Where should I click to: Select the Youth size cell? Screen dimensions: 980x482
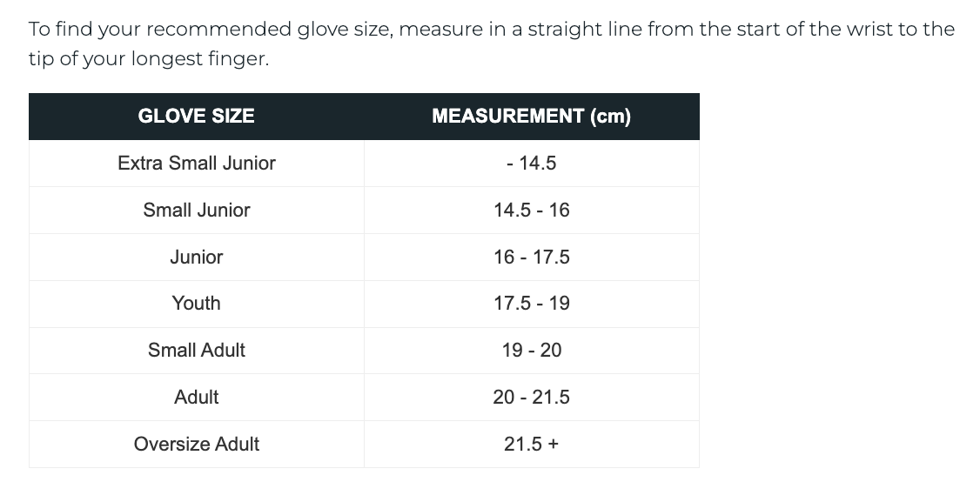197,304
